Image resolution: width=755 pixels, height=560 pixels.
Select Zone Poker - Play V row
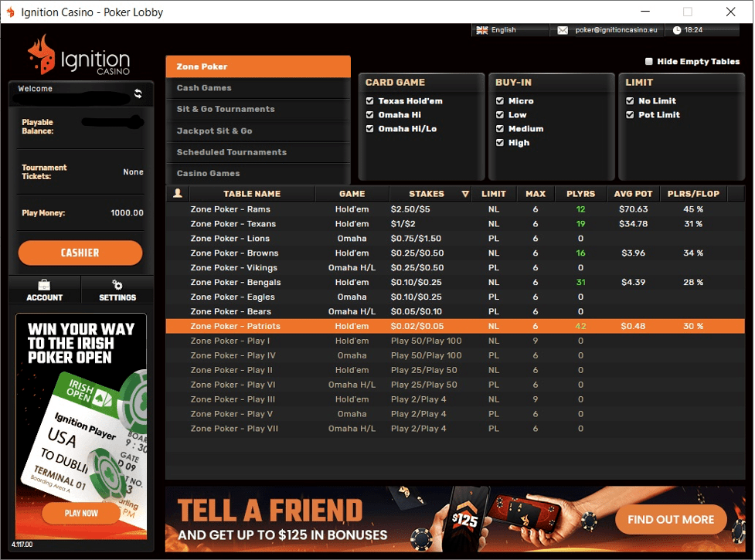coord(455,414)
